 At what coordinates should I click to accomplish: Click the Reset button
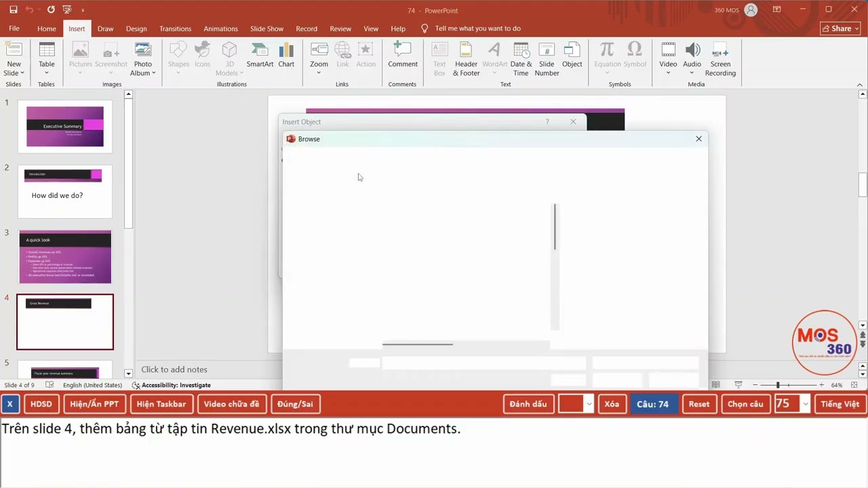coord(699,404)
